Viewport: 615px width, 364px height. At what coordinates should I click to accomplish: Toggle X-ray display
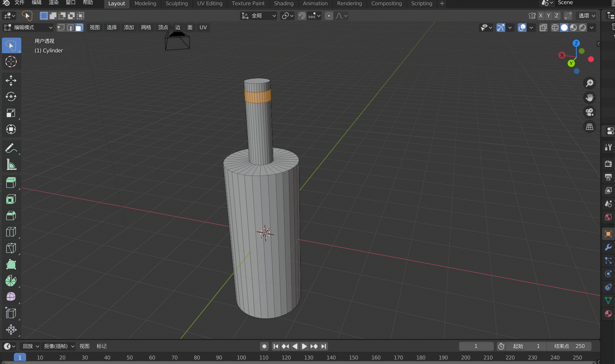click(x=543, y=27)
